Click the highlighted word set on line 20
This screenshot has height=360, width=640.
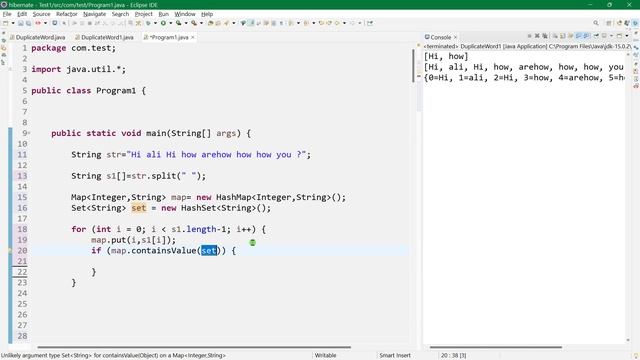tap(209, 251)
